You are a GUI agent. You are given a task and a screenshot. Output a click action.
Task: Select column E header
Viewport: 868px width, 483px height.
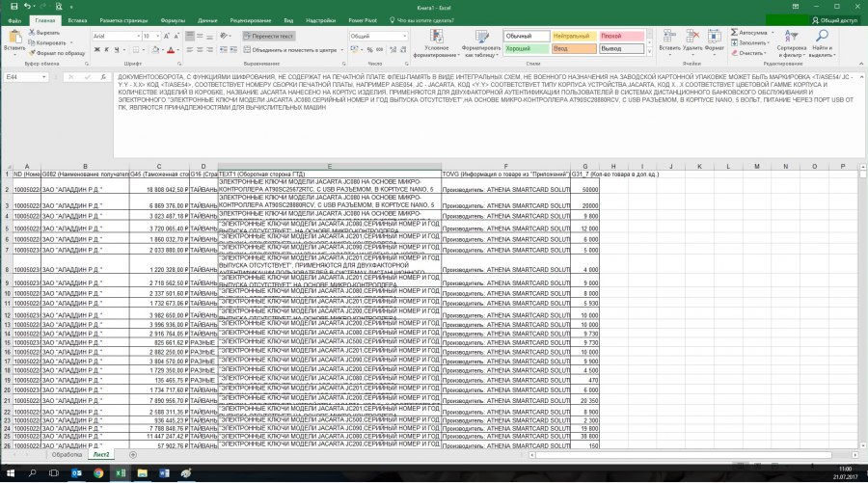pos(330,166)
